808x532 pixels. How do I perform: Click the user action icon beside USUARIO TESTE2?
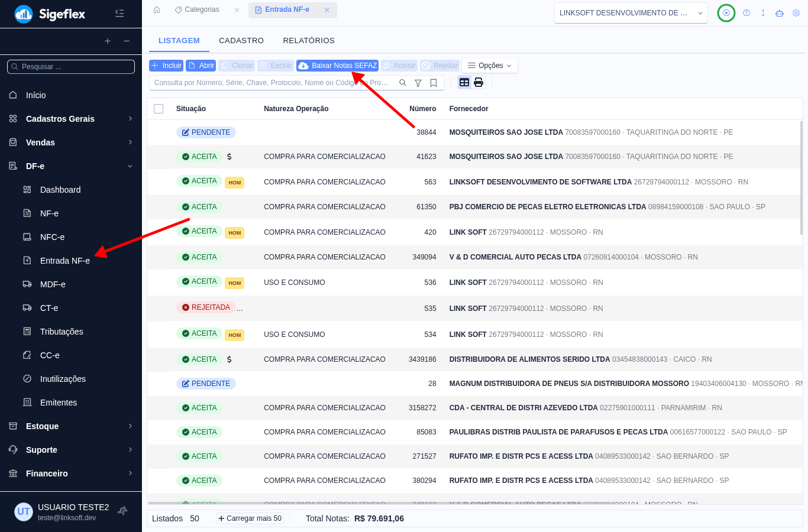(122, 511)
